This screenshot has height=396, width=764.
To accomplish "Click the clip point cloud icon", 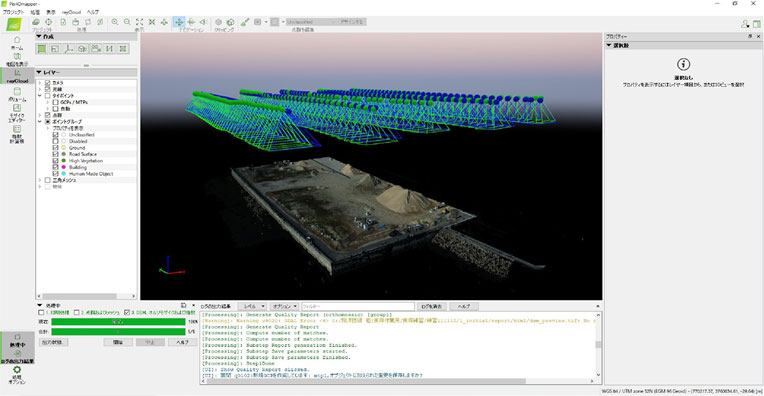I will (x=219, y=22).
